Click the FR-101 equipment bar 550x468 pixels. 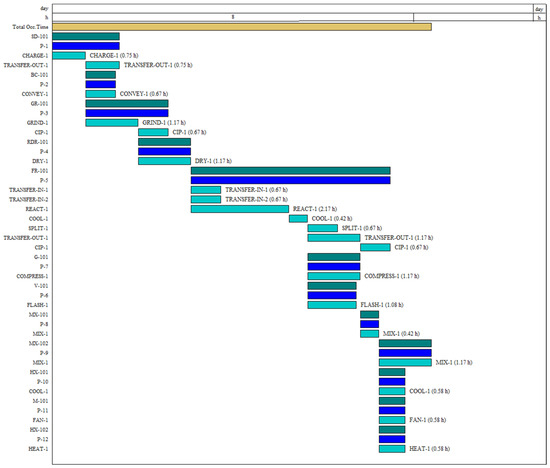point(291,171)
